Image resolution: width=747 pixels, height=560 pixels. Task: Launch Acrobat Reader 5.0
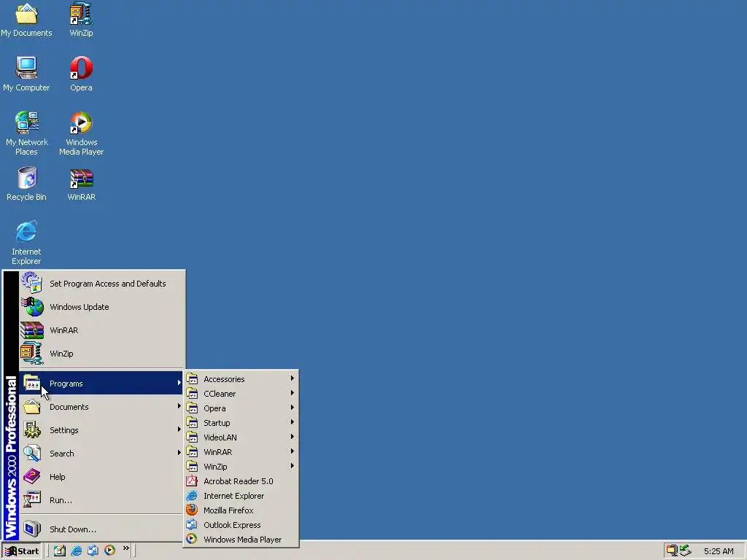(x=241, y=481)
